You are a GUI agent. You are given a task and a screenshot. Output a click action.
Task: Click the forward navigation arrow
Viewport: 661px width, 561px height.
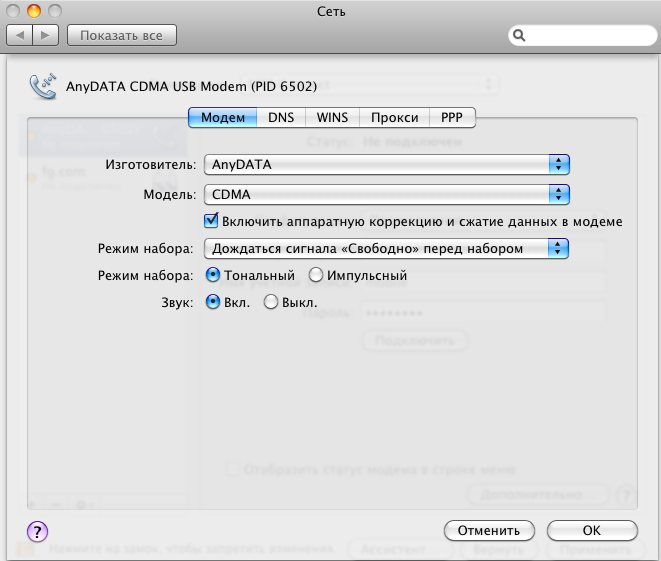coord(46,35)
